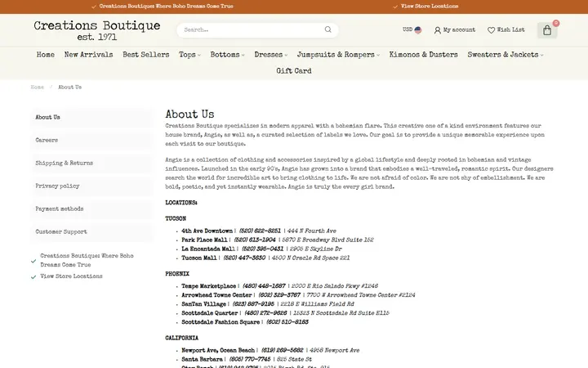Open the New Arrivals menu item

tap(88, 55)
